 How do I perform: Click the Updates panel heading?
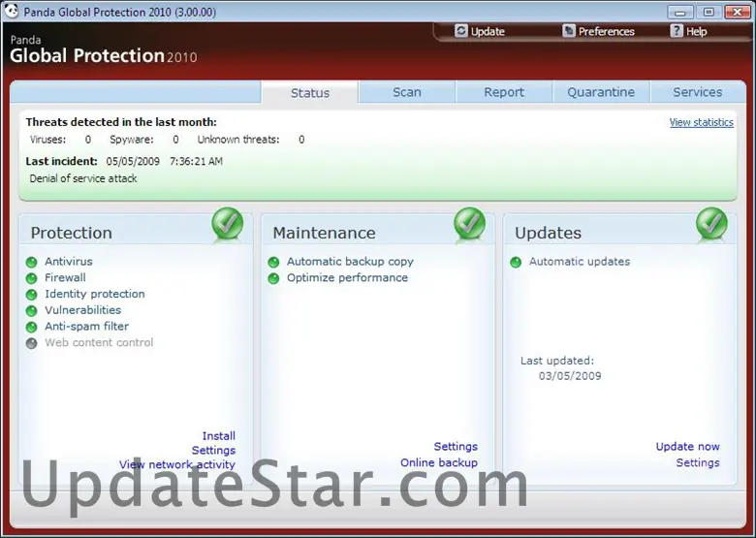click(x=548, y=233)
